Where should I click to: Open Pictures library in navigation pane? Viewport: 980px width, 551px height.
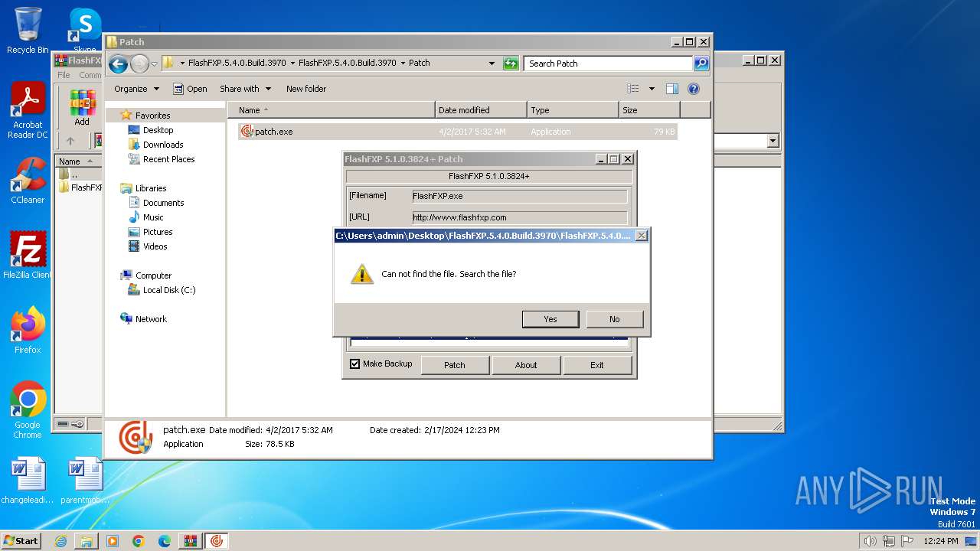coord(158,232)
